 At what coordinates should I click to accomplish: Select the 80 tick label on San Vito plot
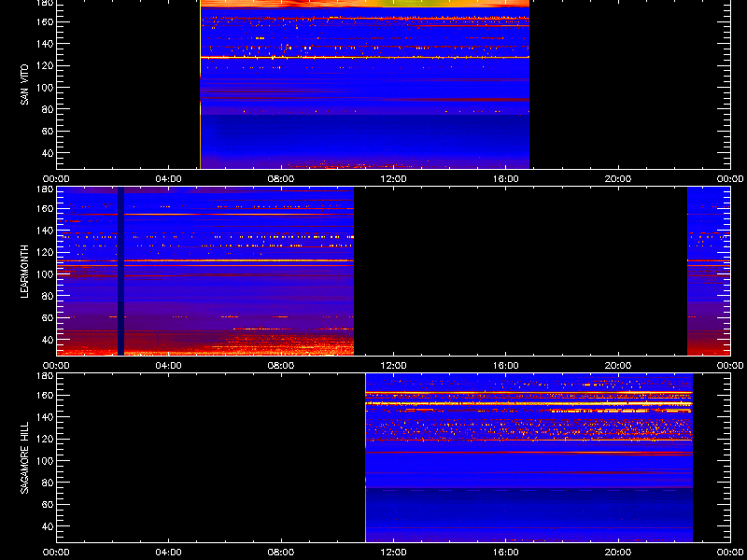49,109
